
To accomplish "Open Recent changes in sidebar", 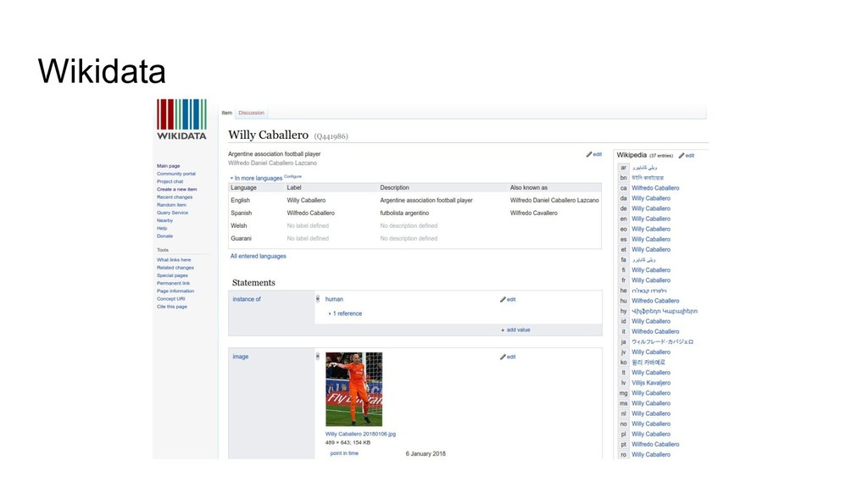I will point(175,197).
